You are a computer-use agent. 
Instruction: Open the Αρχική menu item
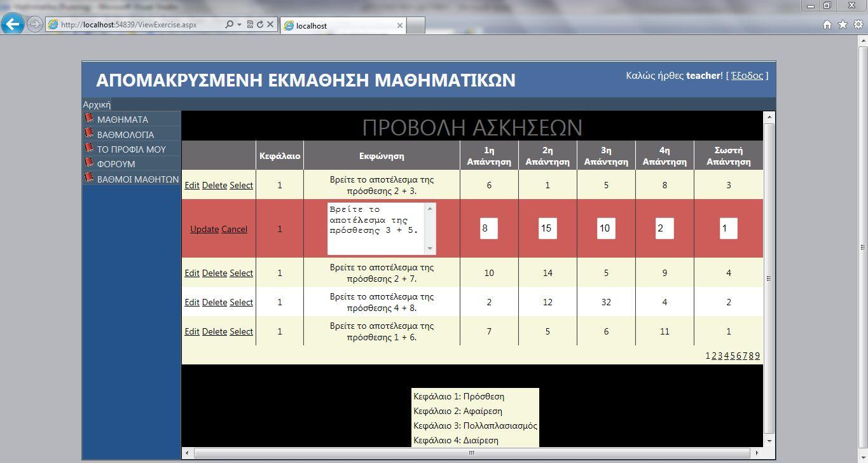(x=97, y=104)
